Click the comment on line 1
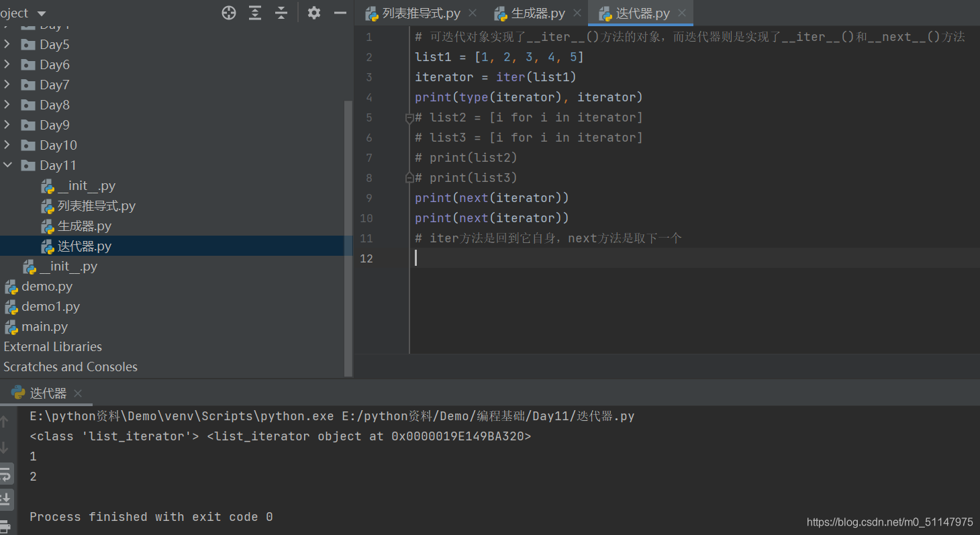The width and height of the screenshot is (980, 535). (690, 37)
